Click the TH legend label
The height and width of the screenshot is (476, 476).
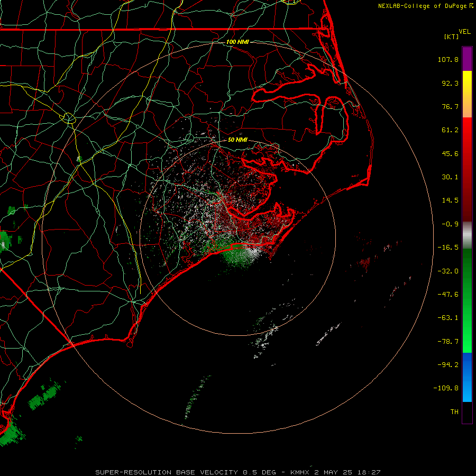coord(454,411)
